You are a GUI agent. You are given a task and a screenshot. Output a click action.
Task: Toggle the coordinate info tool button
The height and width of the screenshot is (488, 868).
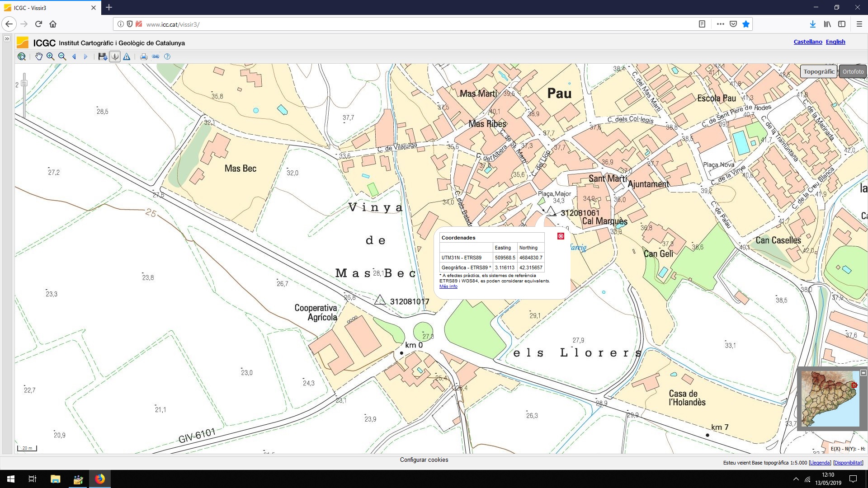point(115,56)
